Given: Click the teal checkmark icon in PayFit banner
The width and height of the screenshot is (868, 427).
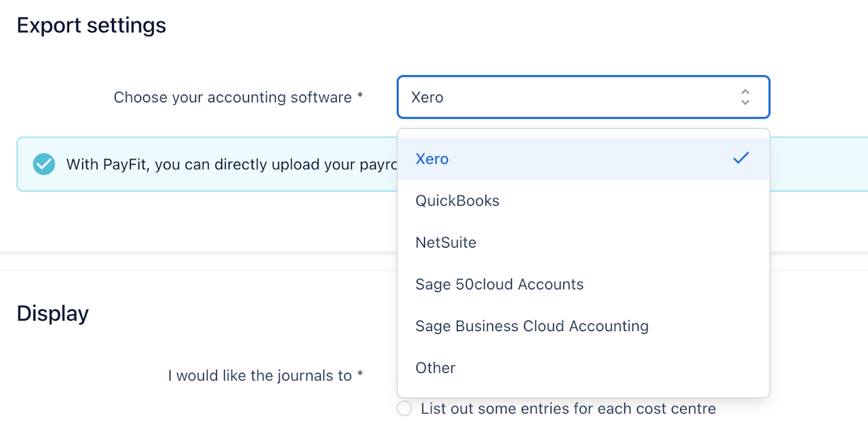Looking at the screenshot, I should (44, 164).
